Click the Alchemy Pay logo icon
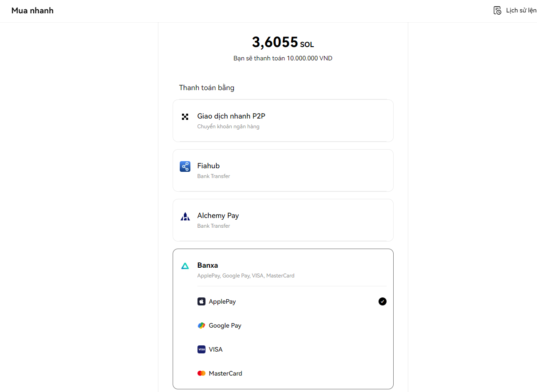Viewport: 537px width, 392px height. coord(185,216)
